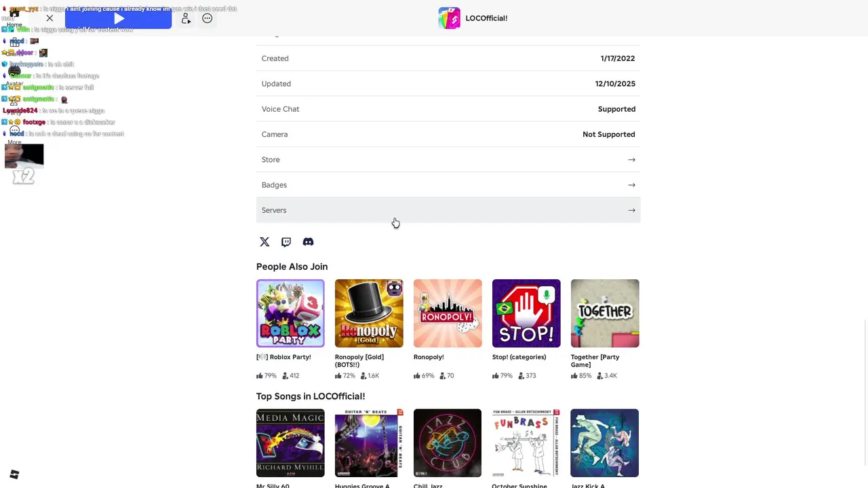Click the 'People Also Join' heading
Viewport: 868px width, 488px height.
pos(292,267)
